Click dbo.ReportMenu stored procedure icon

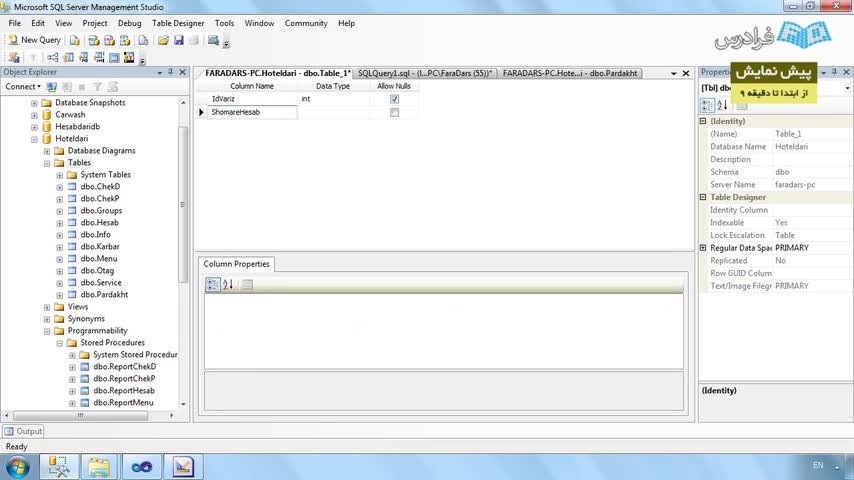pos(84,403)
